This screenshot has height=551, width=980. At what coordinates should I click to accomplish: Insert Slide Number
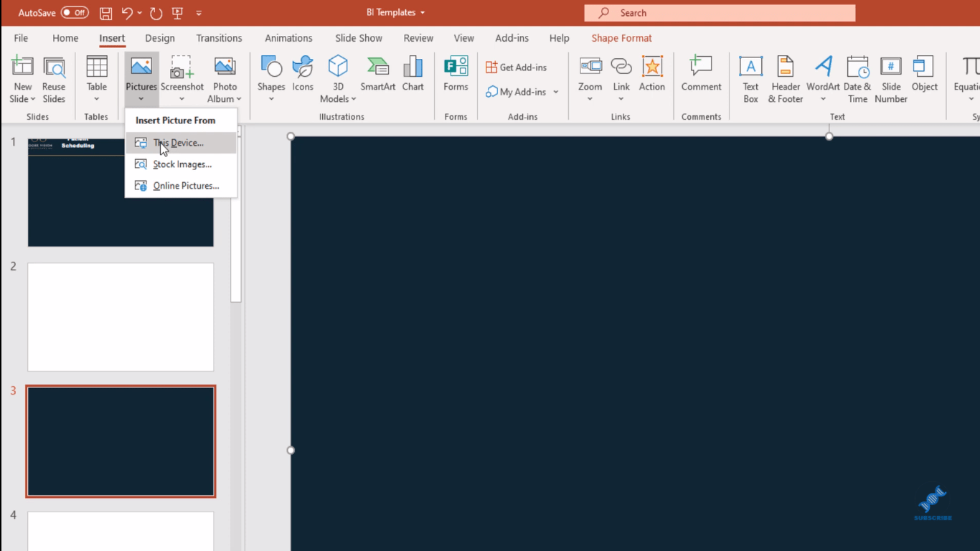click(x=891, y=79)
